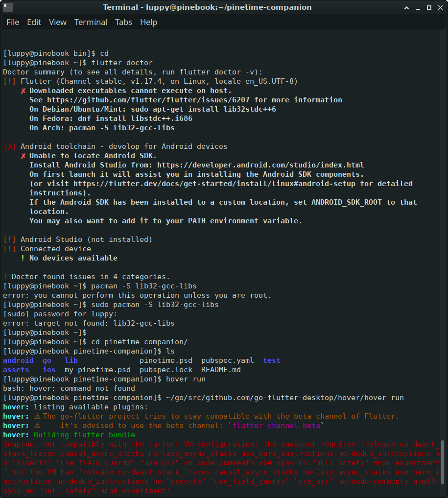Open the Terminal menu
Screen dimensions: 448x498
91,22
